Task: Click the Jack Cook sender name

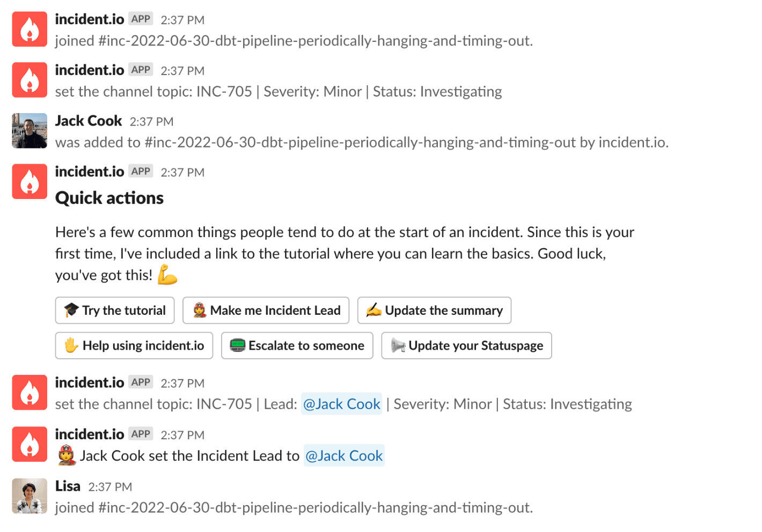Action: tap(89, 121)
